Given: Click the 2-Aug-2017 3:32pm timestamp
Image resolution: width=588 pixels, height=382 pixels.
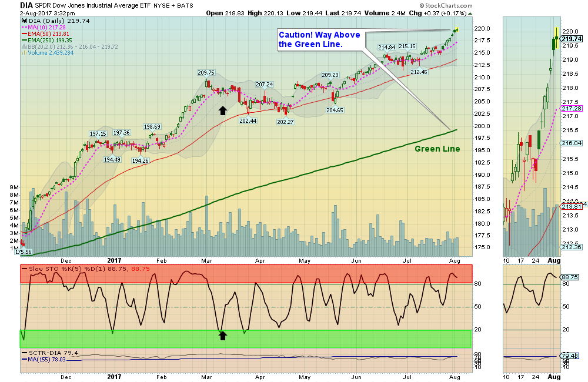Looking at the screenshot, I should coord(47,13).
